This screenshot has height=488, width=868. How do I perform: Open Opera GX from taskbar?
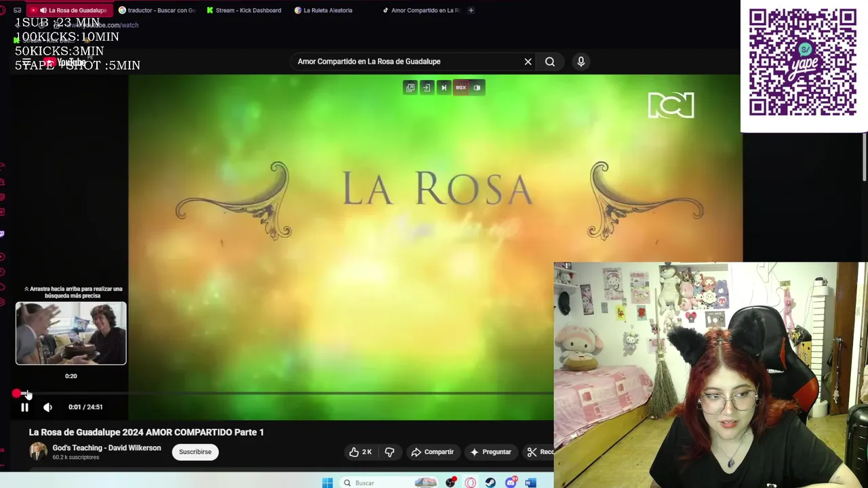[x=471, y=483]
